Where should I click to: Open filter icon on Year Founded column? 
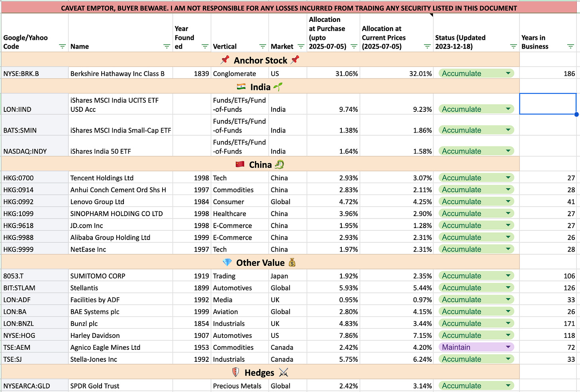205,47
